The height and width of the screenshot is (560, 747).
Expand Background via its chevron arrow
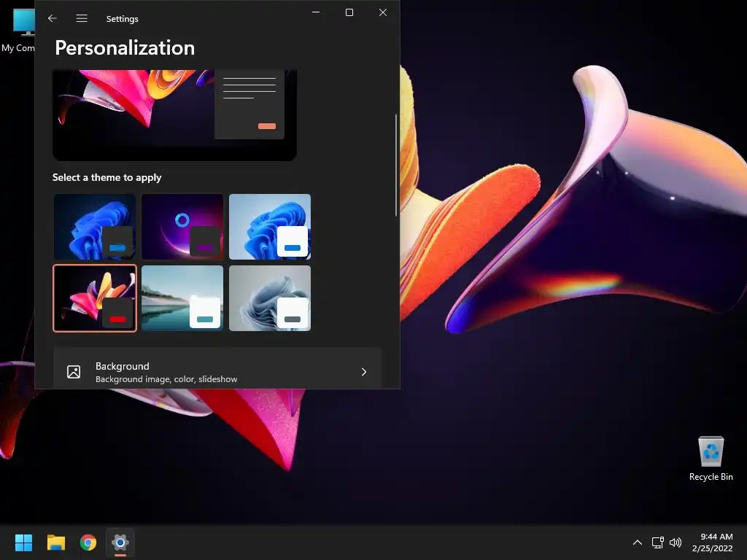(x=364, y=372)
